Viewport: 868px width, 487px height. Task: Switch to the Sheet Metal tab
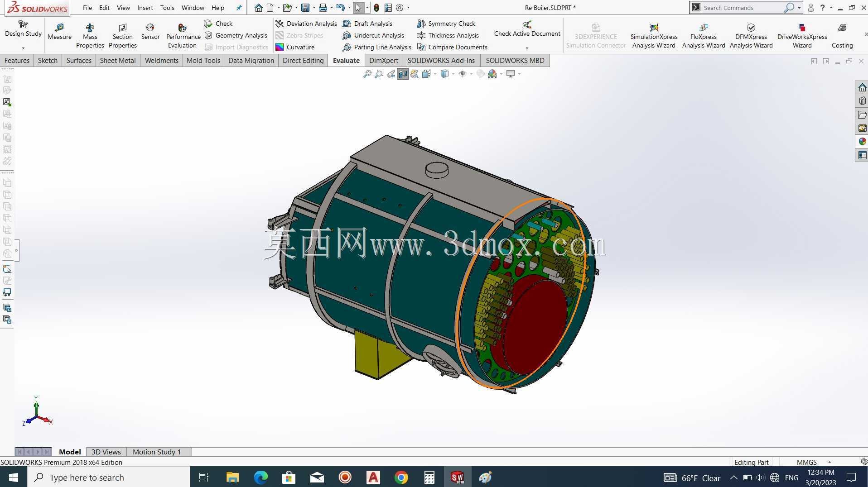click(118, 60)
